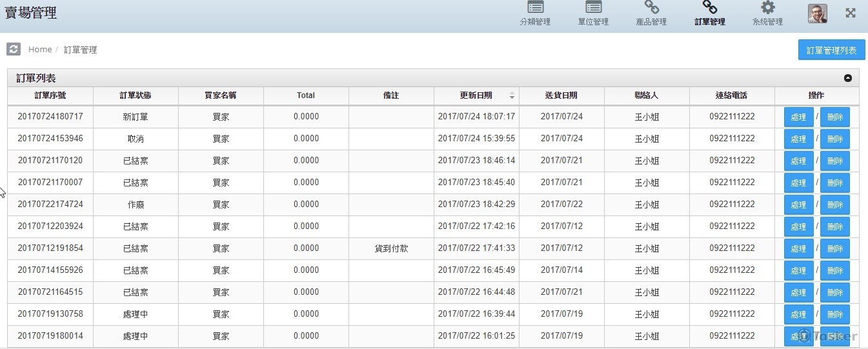Go to Home breadcrumb link
The height and width of the screenshot is (349, 868).
click(40, 50)
